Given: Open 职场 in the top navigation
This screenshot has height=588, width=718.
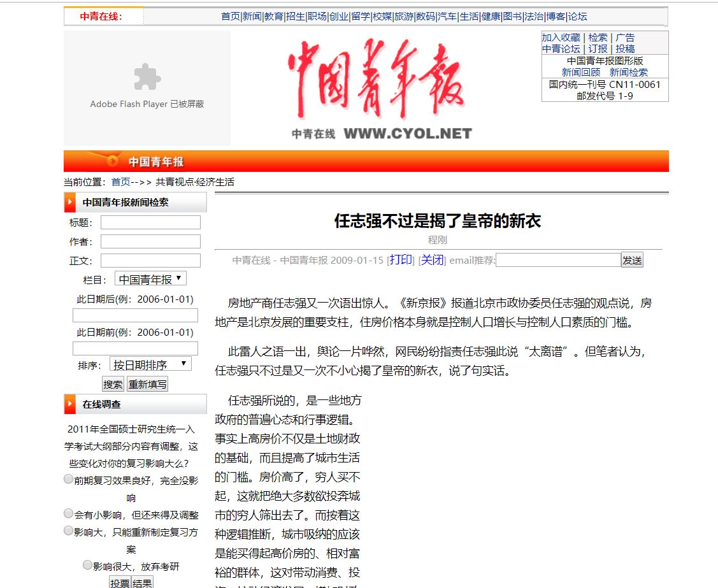Looking at the screenshot, I should [317, 17].
